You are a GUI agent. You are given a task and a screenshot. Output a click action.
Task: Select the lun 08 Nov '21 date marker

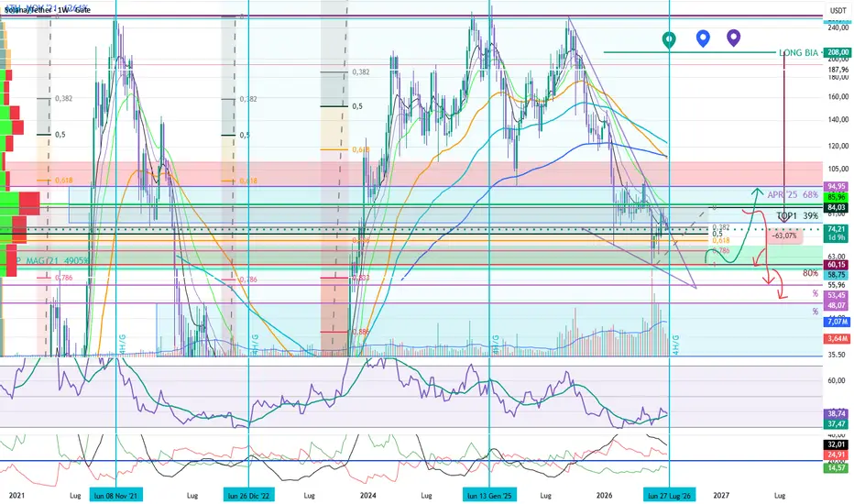tap(116, 495)
